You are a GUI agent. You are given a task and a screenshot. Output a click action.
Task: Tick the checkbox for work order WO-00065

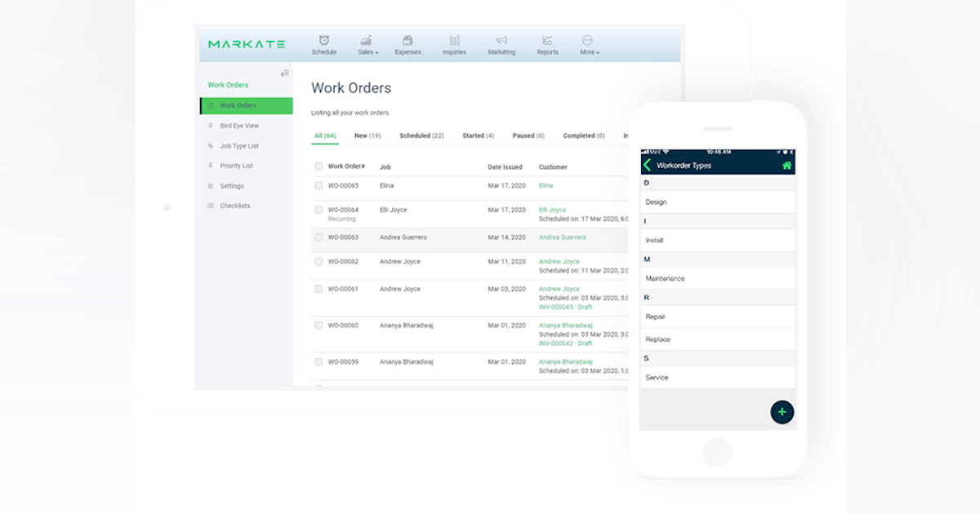318,185
